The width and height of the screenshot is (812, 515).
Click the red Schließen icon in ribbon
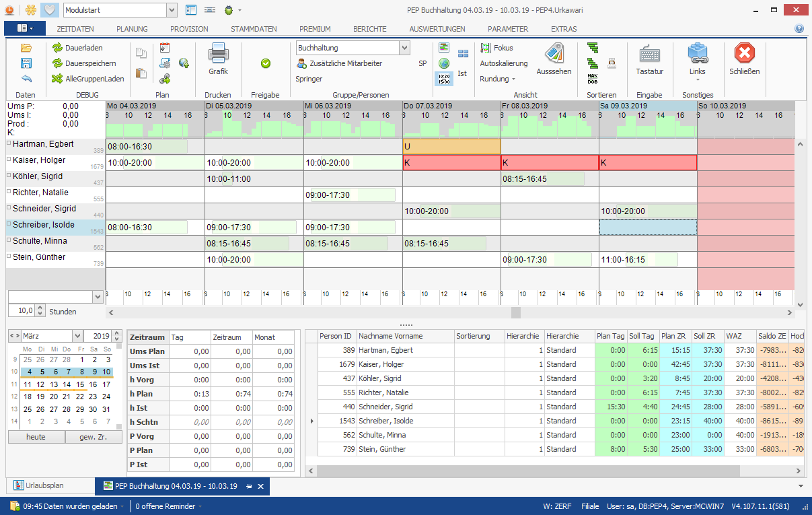744,53
